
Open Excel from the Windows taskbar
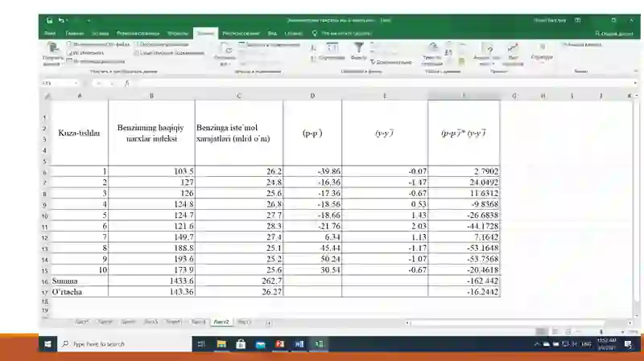click(x=319, y=344)
